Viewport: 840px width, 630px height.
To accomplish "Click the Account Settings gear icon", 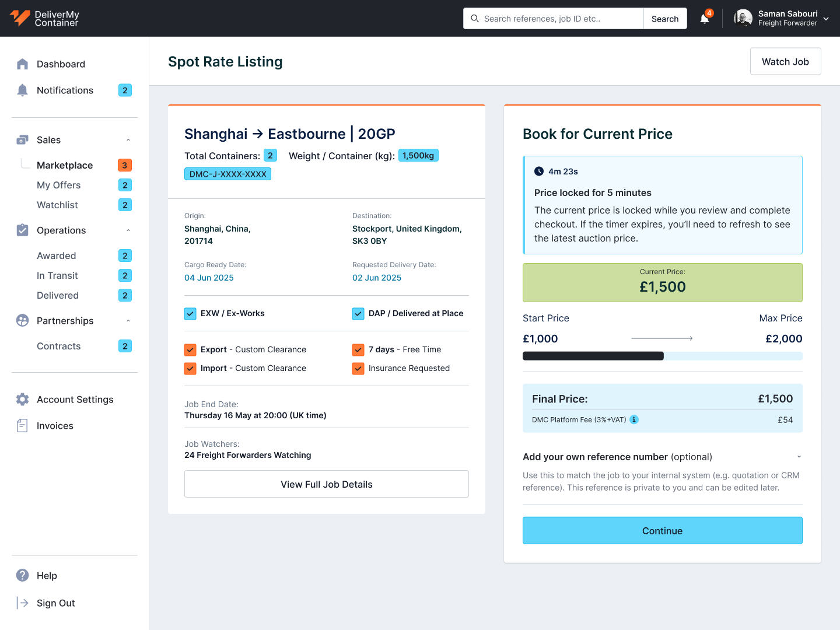I will coord(22,400).
